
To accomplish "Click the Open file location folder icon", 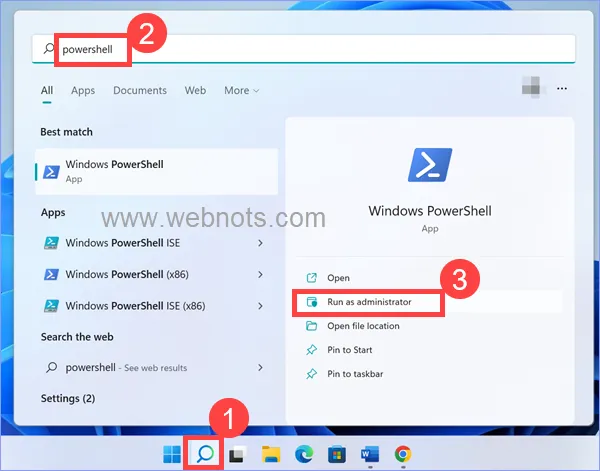I will pyautogui.click(x=311, y=326).
